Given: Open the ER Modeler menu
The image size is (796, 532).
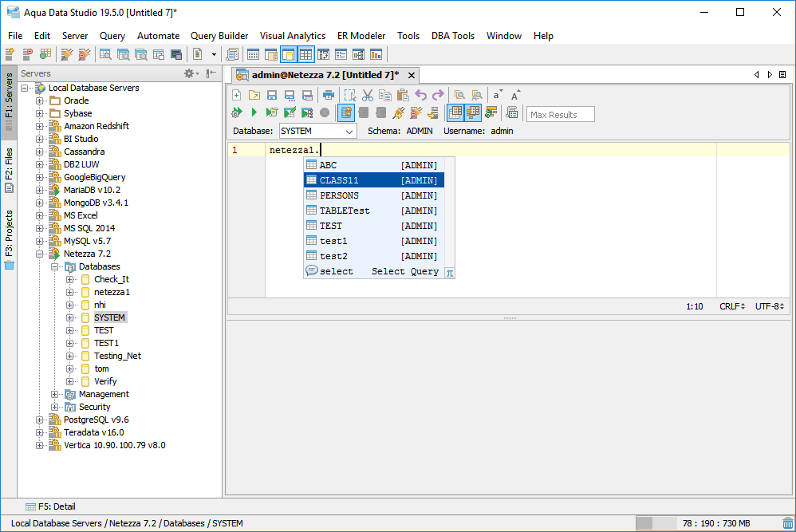Looking at the screenshot, I should pos(361,36).
